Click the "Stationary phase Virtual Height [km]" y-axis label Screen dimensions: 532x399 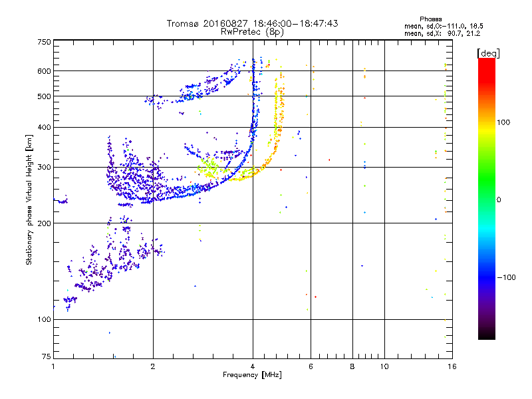[x=29, y=200]
